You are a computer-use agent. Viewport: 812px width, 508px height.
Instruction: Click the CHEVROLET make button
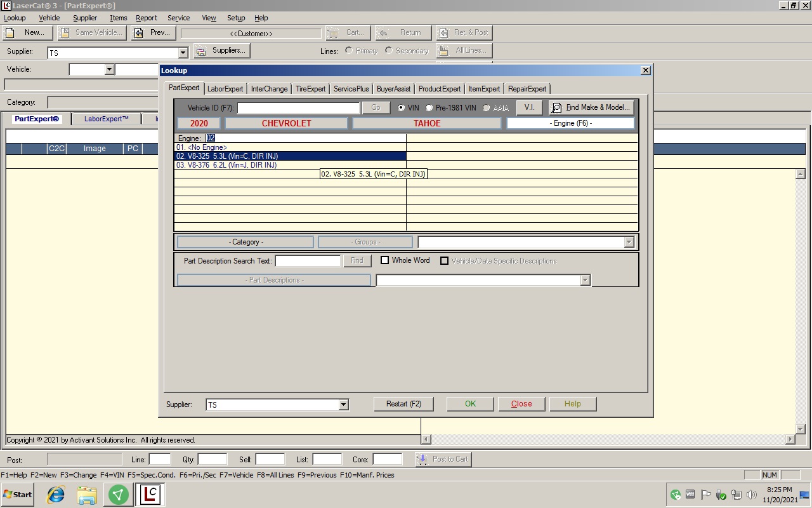[x=287, y=123]
